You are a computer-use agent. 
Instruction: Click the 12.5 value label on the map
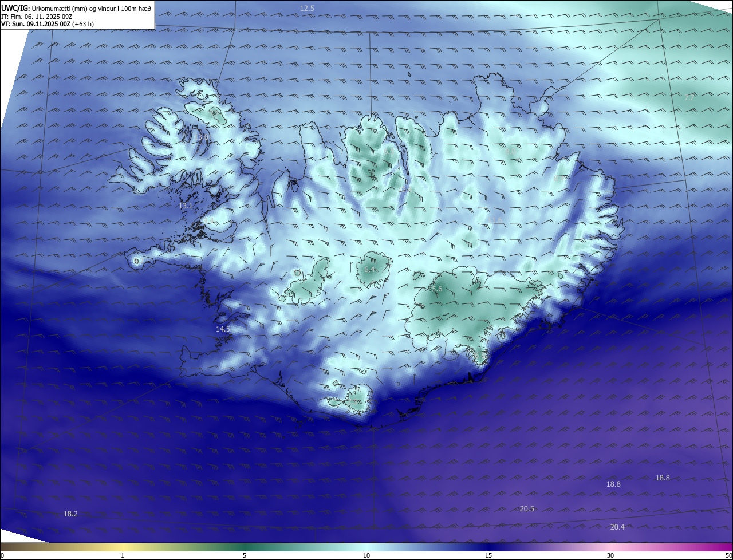tap(308, 8)
